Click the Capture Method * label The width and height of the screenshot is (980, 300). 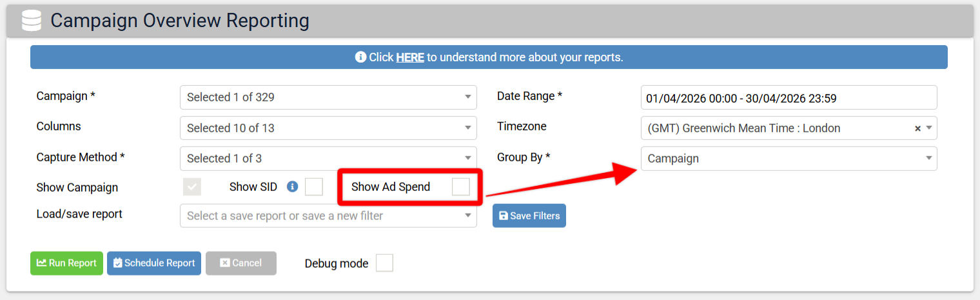81,157
